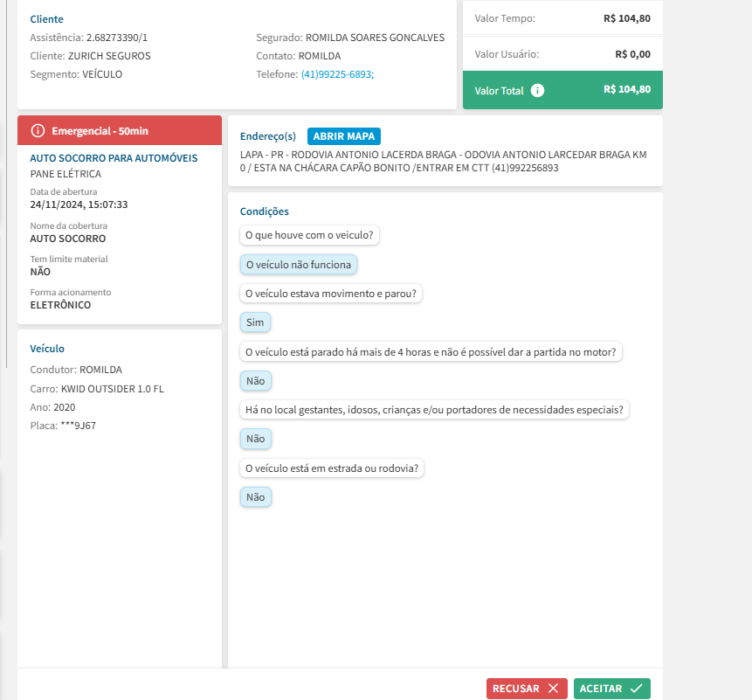752x700 pixels.
Task: Click the address text starting with 'LAPA - PR'
Action: [x=443, y=161]
